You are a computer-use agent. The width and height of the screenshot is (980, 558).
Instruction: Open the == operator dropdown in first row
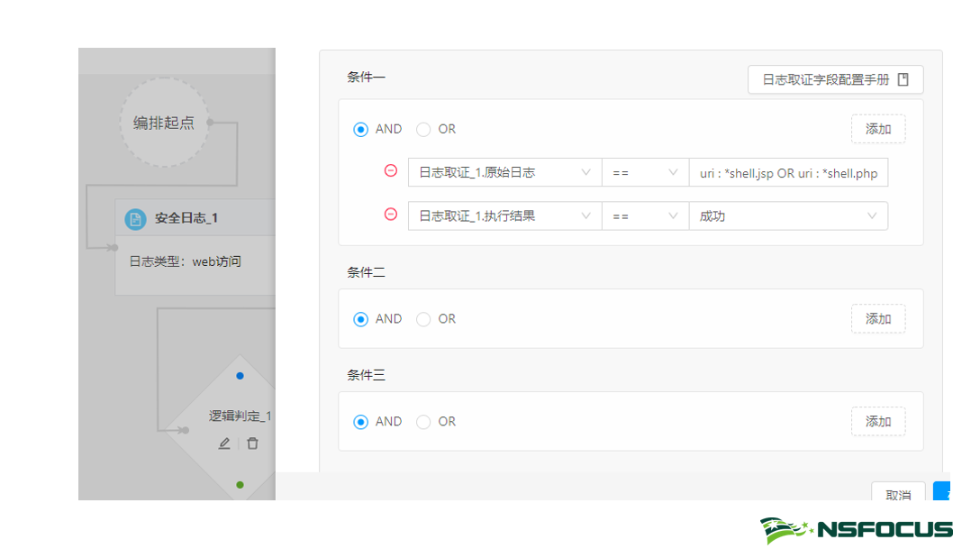(645, 172)
